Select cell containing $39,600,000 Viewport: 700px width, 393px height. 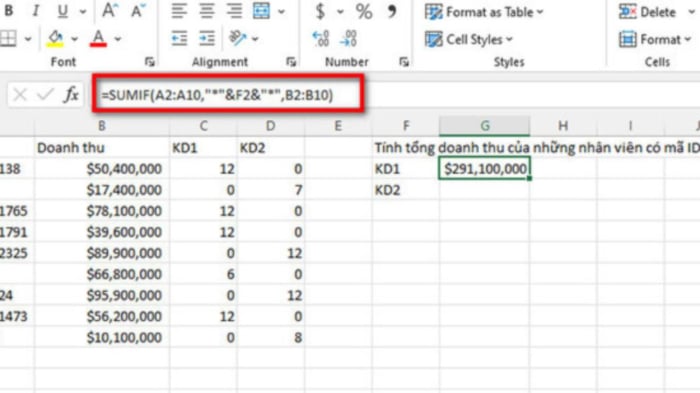coord(102,232)
